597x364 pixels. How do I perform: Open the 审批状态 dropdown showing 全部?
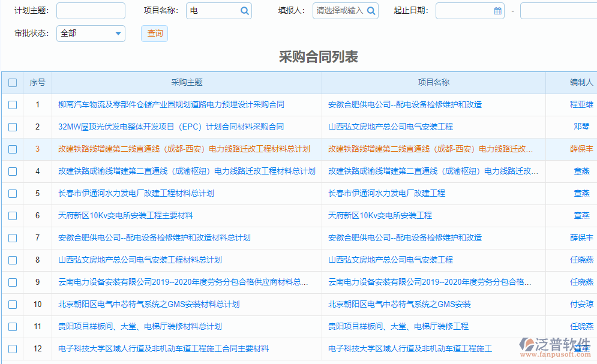pyautogui.click(x=90, y=34)
